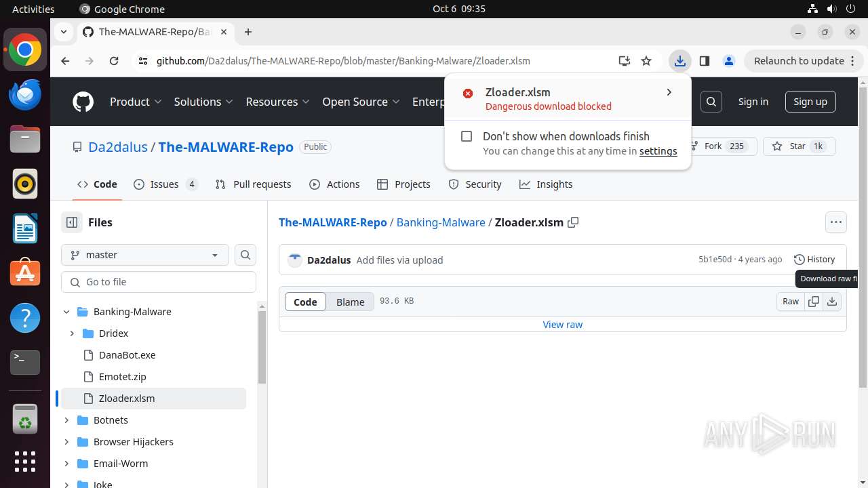
Task: Click Sign up button
Action: pos(810,102)
